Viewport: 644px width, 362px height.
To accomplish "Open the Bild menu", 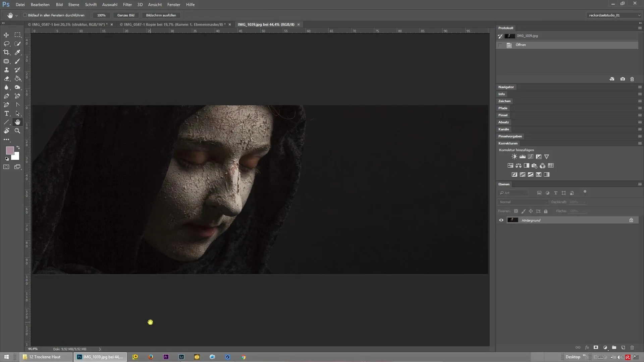I will click(x=59, y=5).
